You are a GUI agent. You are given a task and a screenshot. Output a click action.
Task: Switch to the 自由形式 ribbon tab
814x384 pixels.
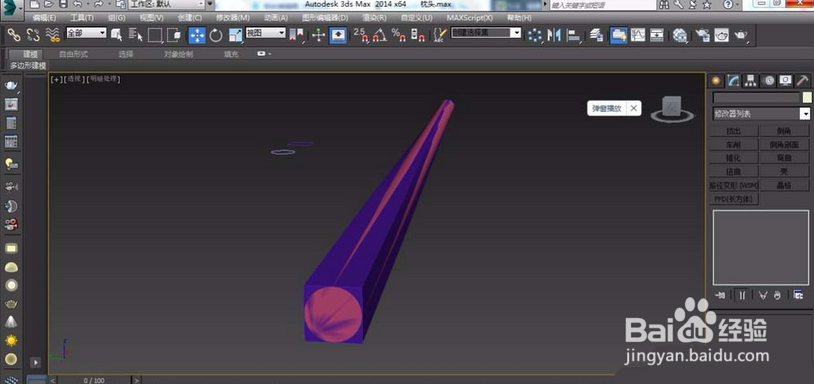coord(73,54)
